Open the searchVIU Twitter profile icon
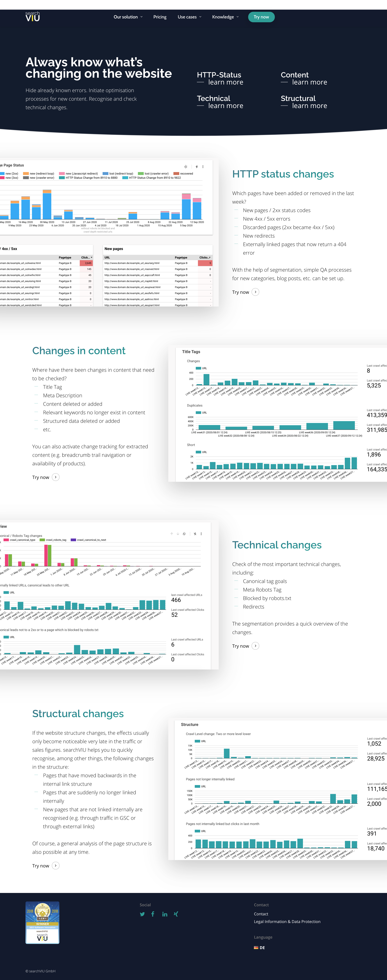This screenshot has width=387, height=980. [x=142, y=914]
